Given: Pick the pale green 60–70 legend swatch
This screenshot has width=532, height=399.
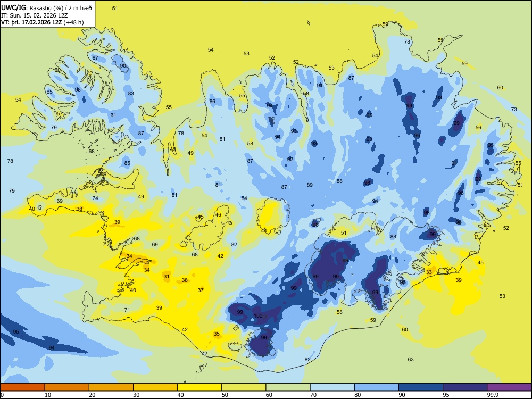Looking at the screenshot, I should [288, 387].
